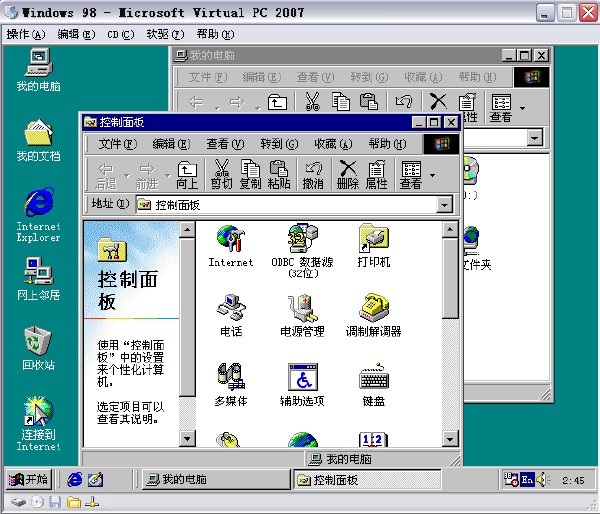The image size is (600, 514).
Task: Click 复制 (Copy) in 控制面板 toolbar
Action: click(x=250, y=175)
